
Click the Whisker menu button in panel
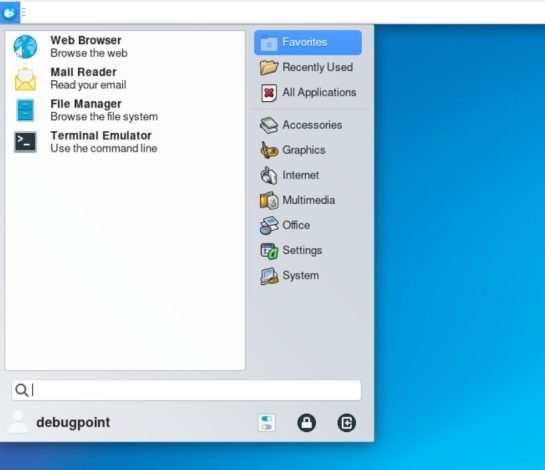tap(10, 12)
